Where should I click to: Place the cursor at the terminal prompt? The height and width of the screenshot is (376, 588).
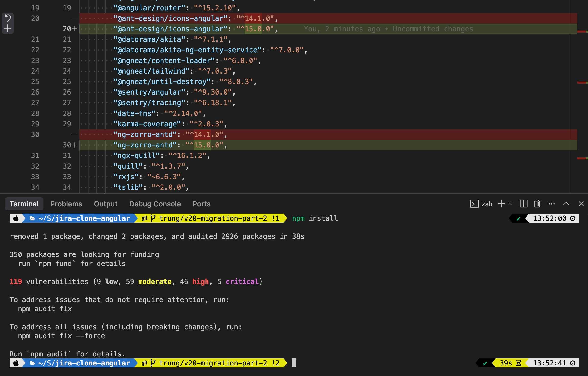coord(294,363)
